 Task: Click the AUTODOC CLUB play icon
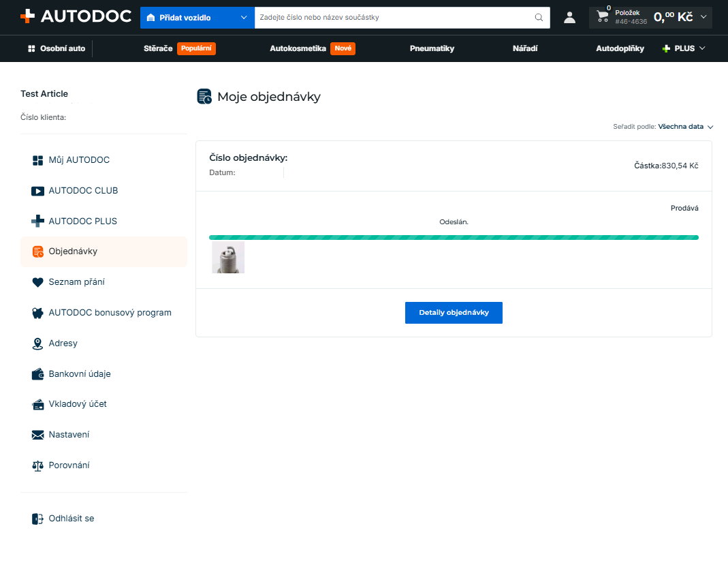[x=37, y=191]
